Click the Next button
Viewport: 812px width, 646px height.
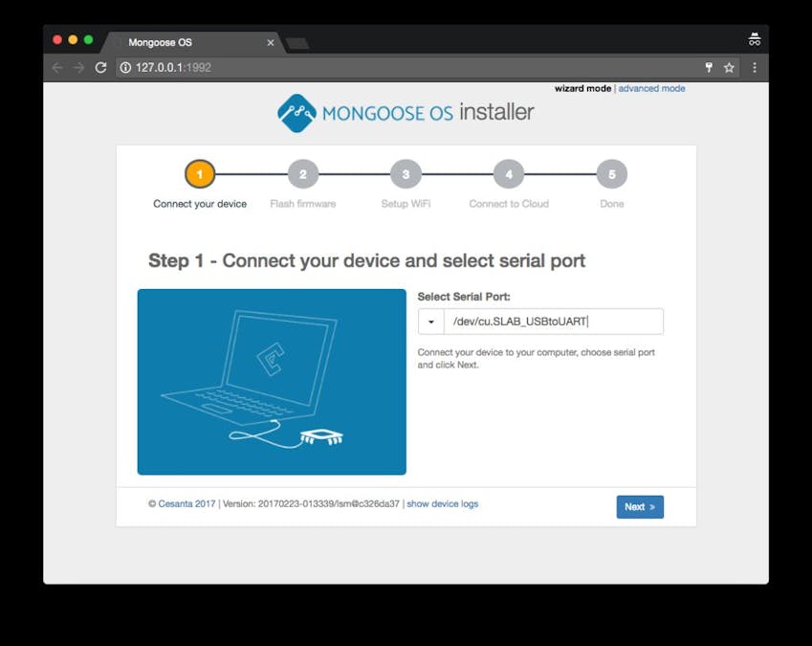point(639,506)
